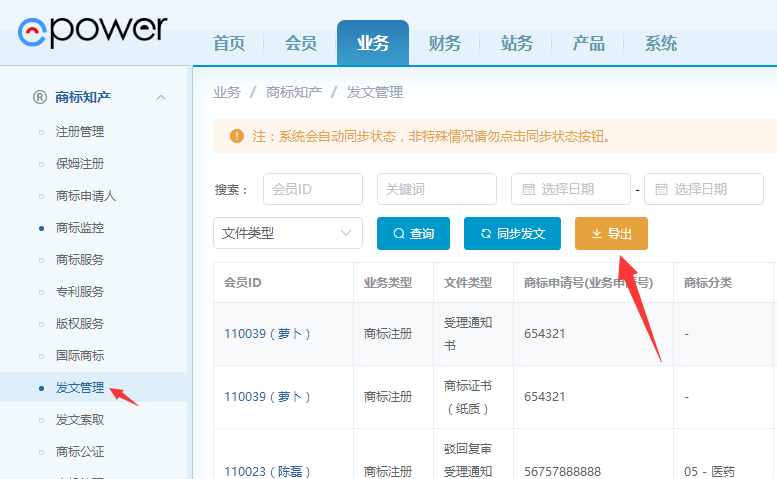The height and width of the screenshot is (479, 777).
Task: Open the 会员 tab
Action: pos(301,43)
